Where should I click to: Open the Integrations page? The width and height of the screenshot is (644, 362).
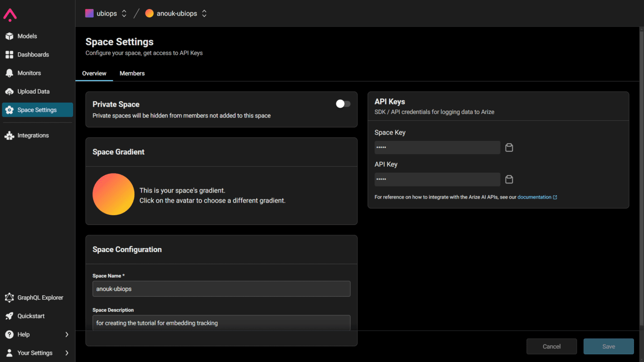[33, 135]
